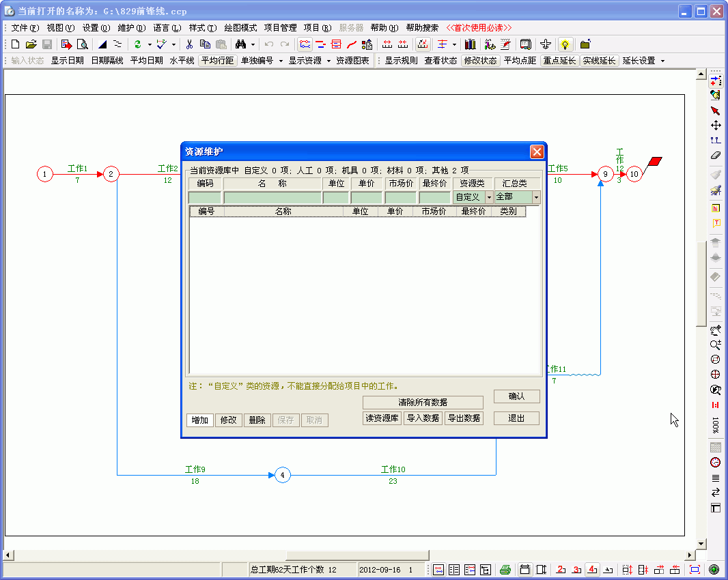Image resolution: width=728 pixels, height=580 pixels.
Task: Toggle the 实线延长 button
Action: 600,61
